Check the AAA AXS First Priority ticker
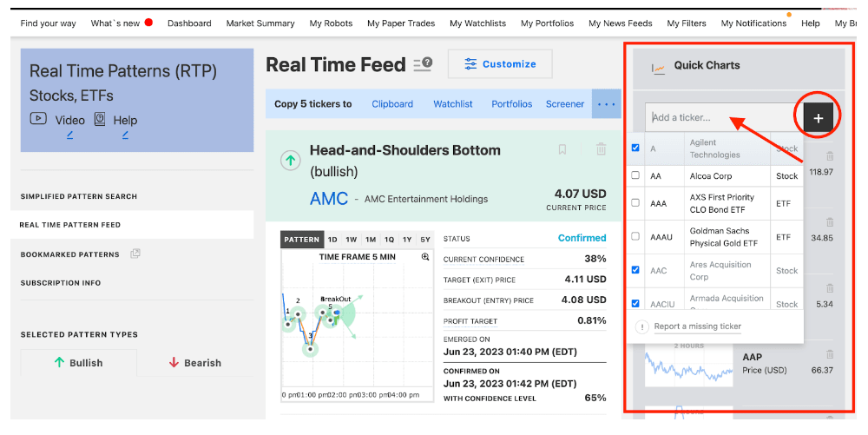 pos(635,202)
